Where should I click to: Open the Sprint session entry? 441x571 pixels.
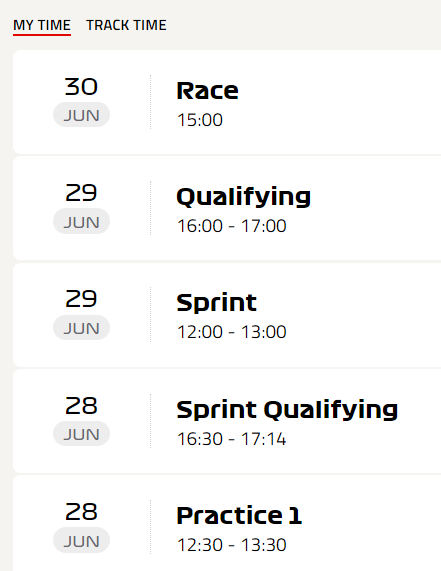(227, 315)
